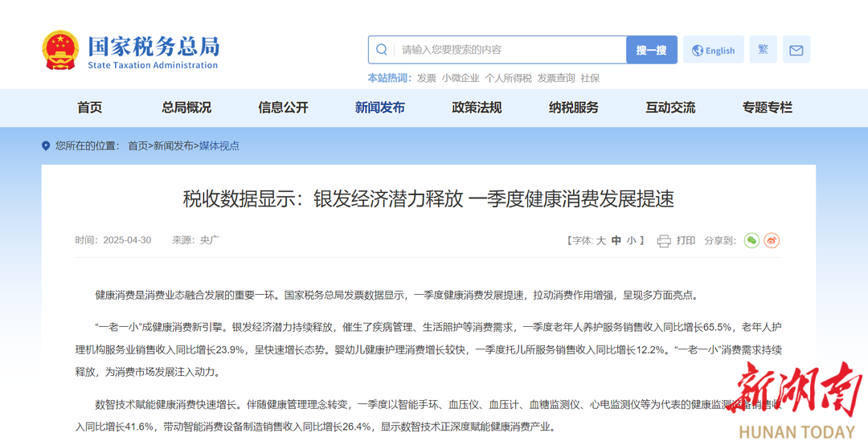Share article via WeChat icon
Screen dimensions: 868x445
[x=751, y=241]
